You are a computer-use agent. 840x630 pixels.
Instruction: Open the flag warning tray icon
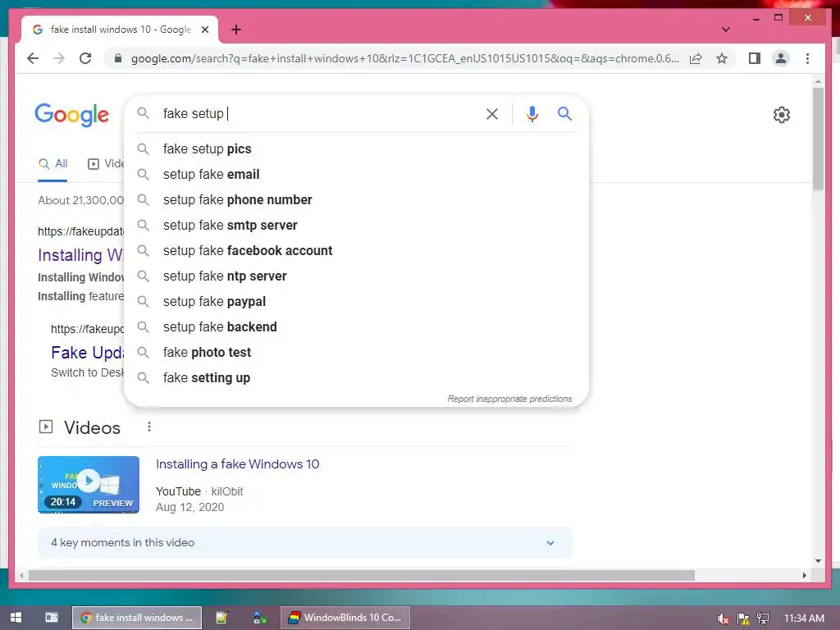pos(743,619)
